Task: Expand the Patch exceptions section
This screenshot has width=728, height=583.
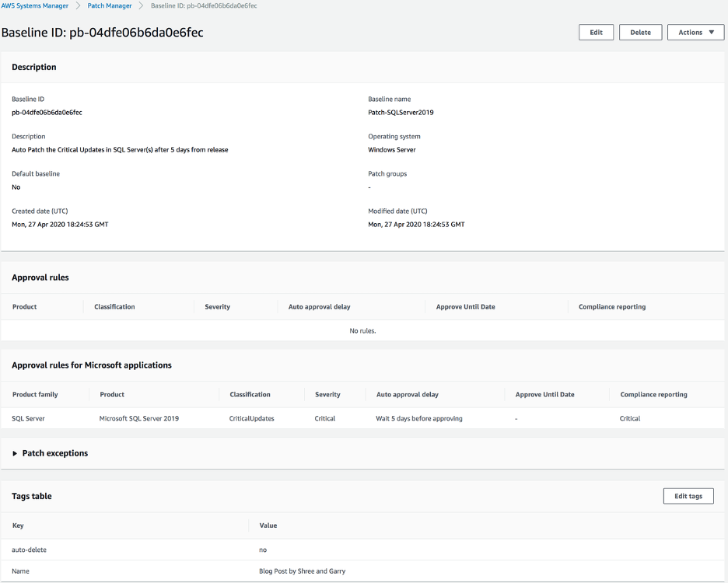Action: coord(51,452)
